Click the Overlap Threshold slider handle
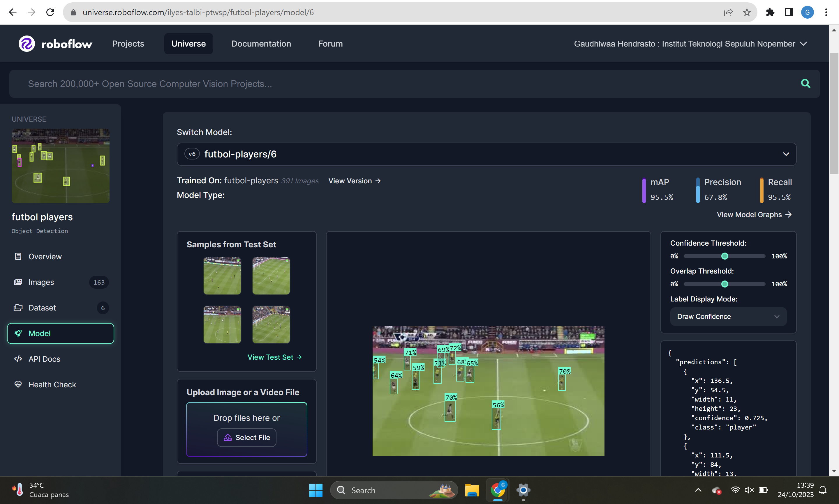Viewport: 839px width, 504px height. [x=725, y=284]
